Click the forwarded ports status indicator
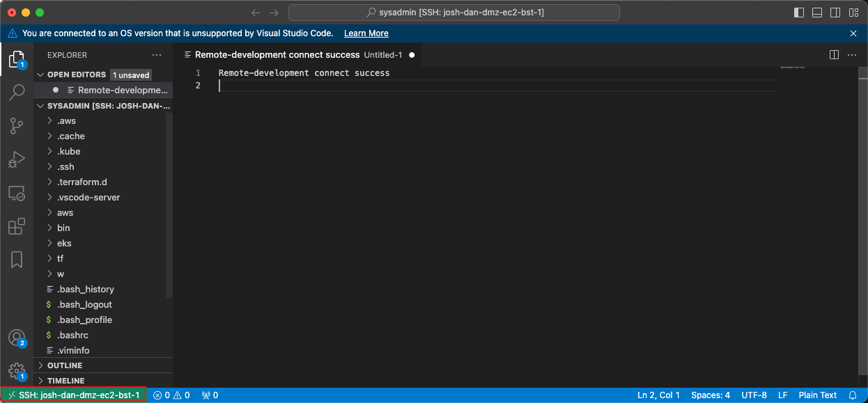 [210, 395]
